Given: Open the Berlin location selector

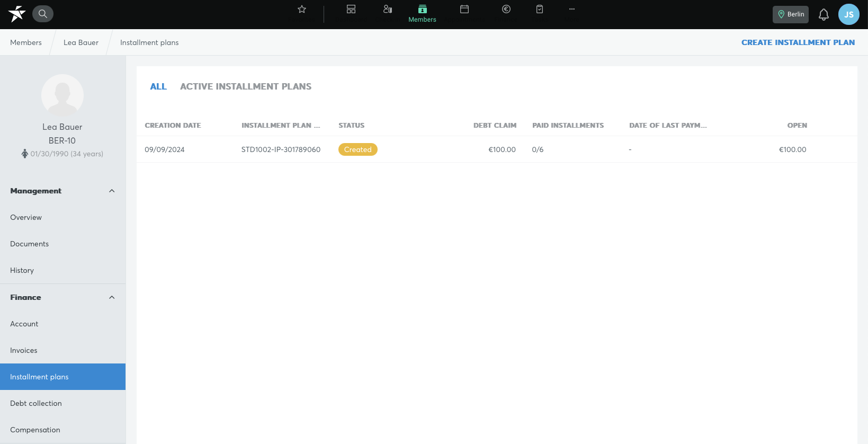Looking at the screenshot, I should click(x=791, y=14).
